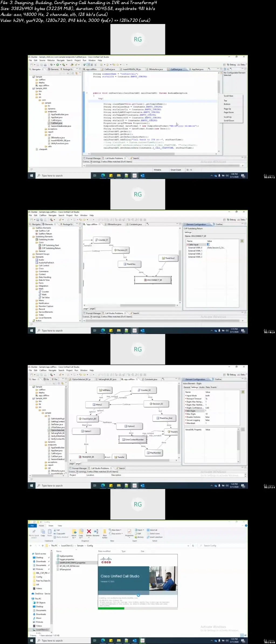The image size is (276, 644).
Task: Select the CheckOption_BC node on the callflow canvas
Action: pos(87,419)
